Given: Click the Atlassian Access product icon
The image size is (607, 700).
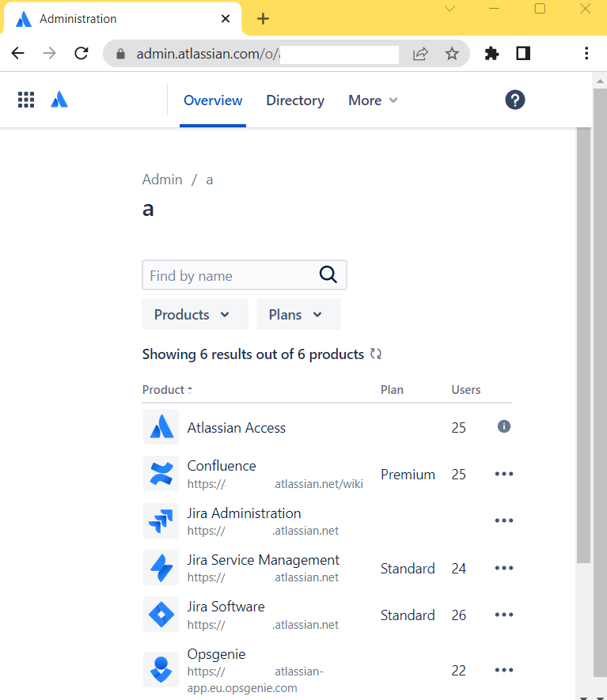Looking at the screenshot, I should coord(161,427).
